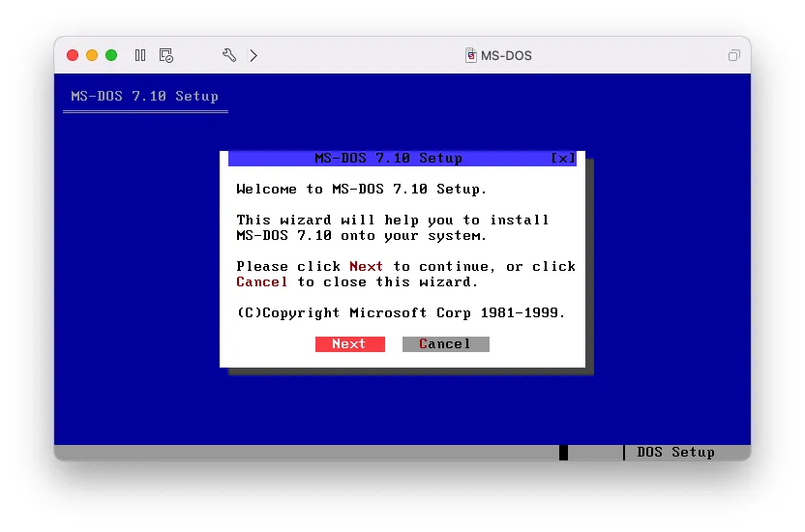Click the Cancel button
The height and width of the screenshot is (532, 805).
[x=446, y=344]
